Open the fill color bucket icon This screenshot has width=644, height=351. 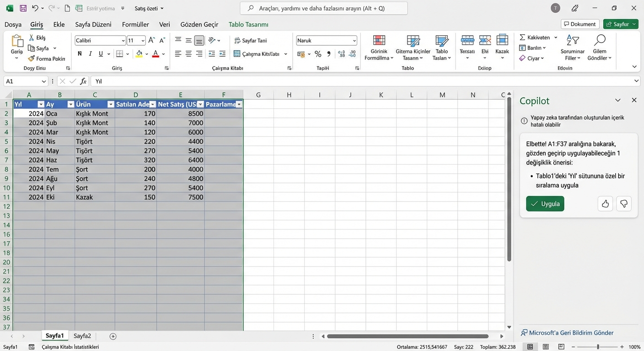pyautogui.click(x=140, y=53)
